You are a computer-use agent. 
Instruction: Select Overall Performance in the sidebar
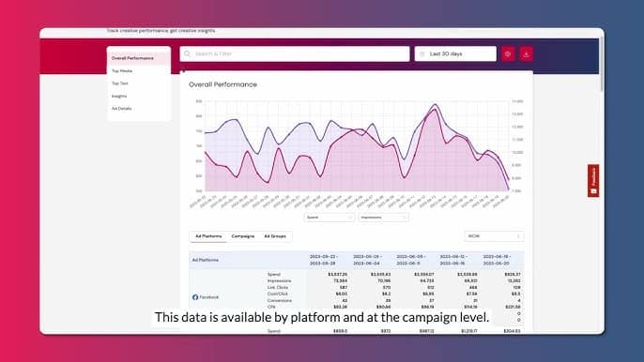coord(139,58)
